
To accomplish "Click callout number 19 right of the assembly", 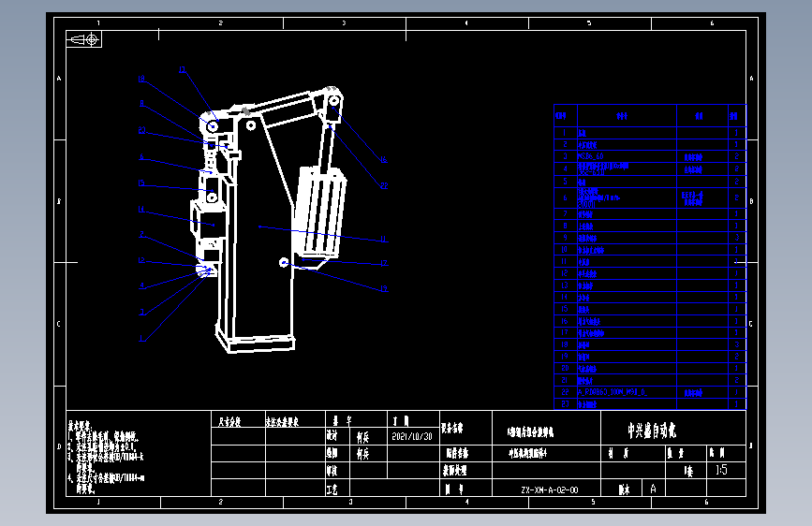I will [384, 289].
